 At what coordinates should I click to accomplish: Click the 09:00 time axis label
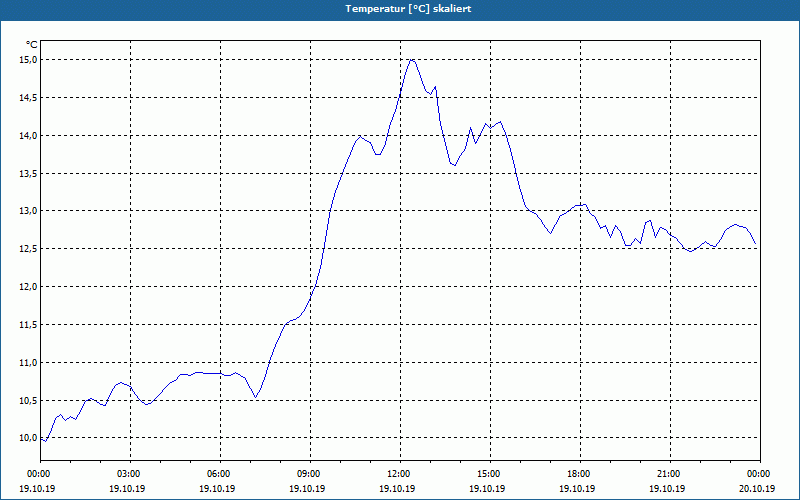310,474
